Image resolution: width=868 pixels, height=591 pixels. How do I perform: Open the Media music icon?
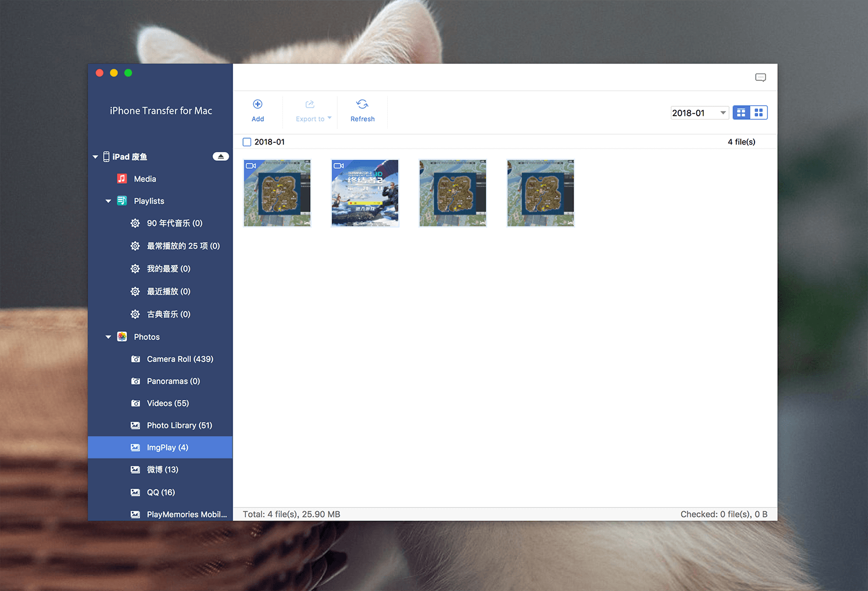coord(122,179)
